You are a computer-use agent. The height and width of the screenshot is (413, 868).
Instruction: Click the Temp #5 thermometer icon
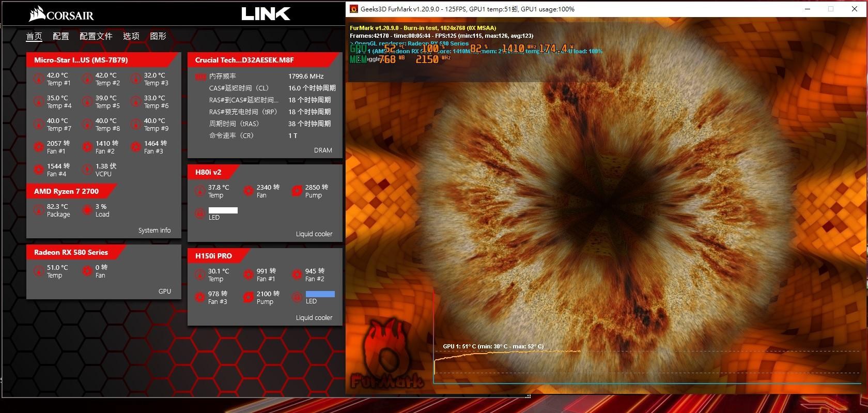(87, 102)
